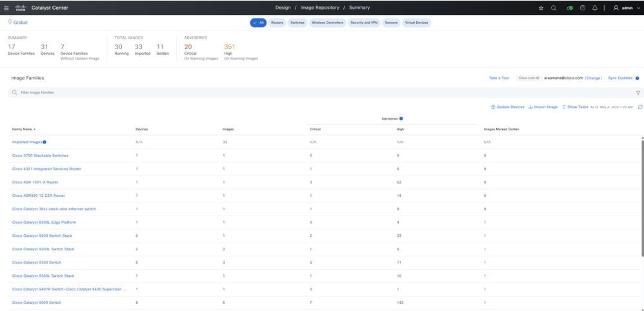Image resolution: width=644 pixels, height=311 pixels.
Task: Open Cisco Catalyst 9200 Switch Stack family
Action: tap(43, 236)
